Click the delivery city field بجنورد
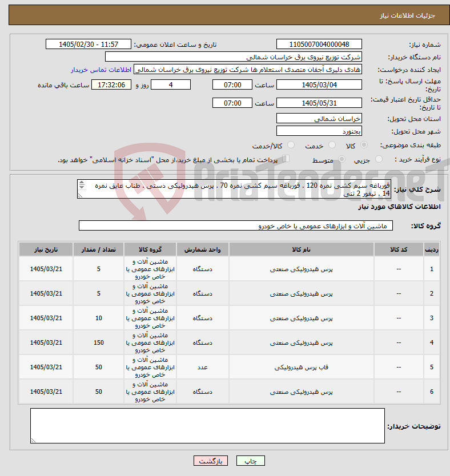Screen dimensions: 450x476 coord(319,131)
